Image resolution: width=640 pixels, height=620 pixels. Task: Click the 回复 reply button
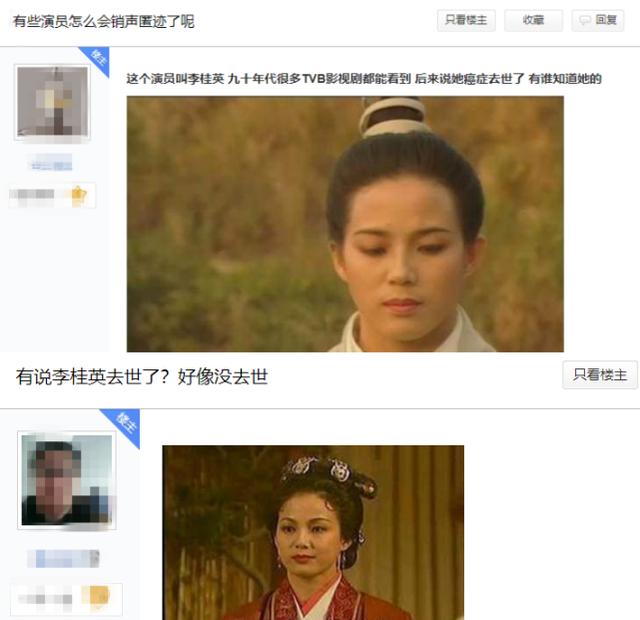click(598, 20)
